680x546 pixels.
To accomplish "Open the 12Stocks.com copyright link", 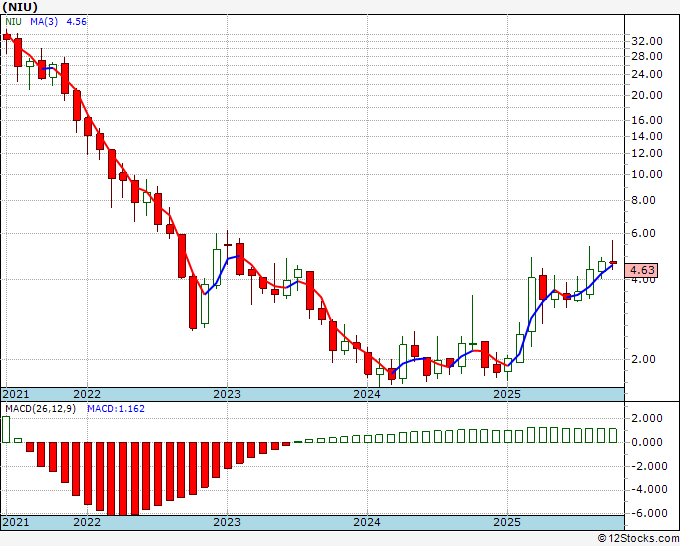I will [x=638, y=539].
